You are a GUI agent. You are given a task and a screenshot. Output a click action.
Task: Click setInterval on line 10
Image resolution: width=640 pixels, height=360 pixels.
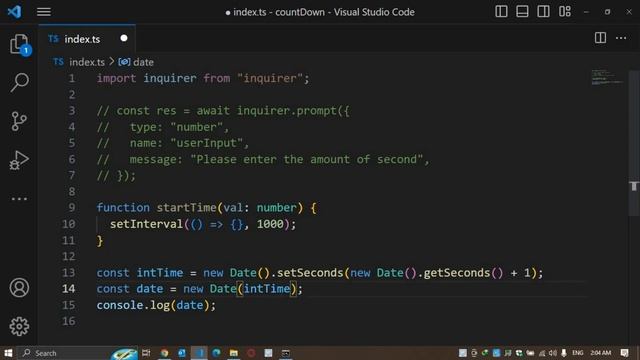tap(147, 224)
